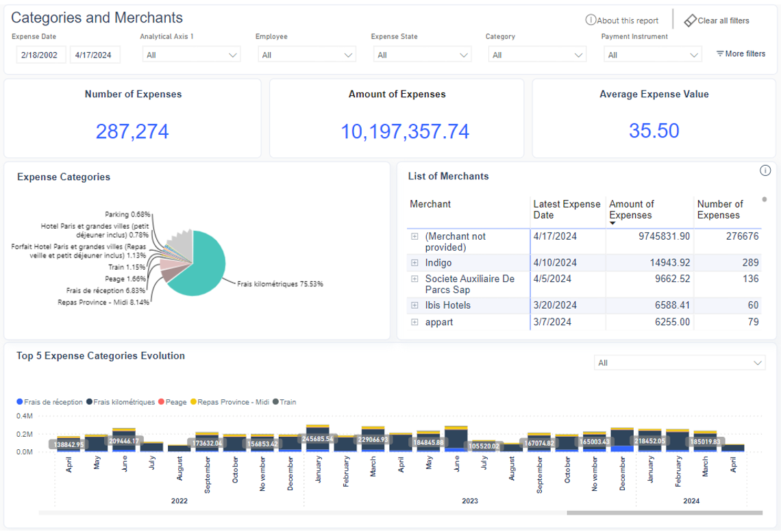781x532 pixels.
Task: Click the Peage legend swatch
Action: tap(162, 402)
